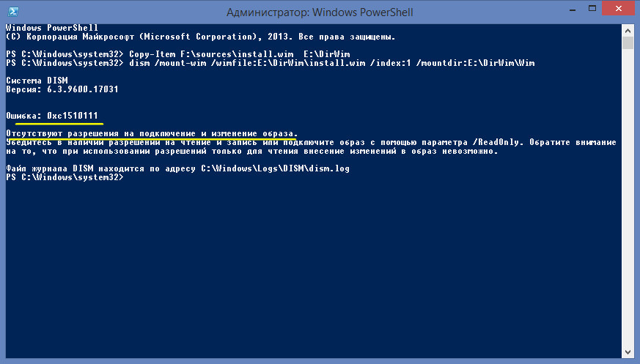Click the Microsoft Corporation copyright line
Screen dimensions: 640x364
pyautogui.click(x=200, y=37)
